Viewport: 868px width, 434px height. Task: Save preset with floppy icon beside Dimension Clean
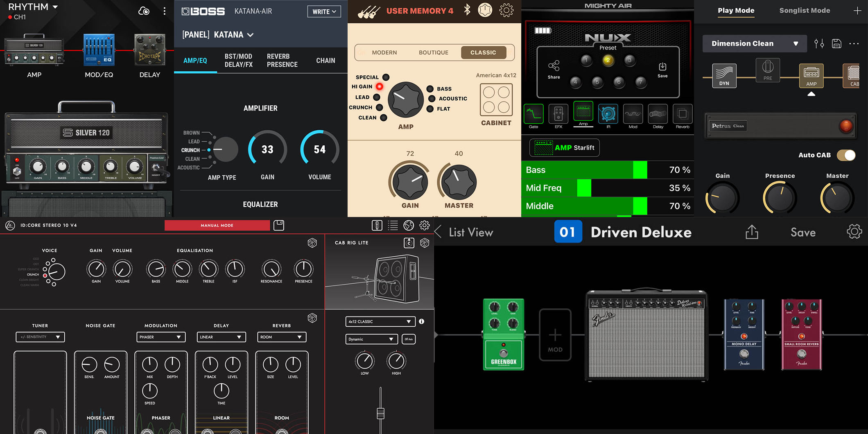(836, 43)
